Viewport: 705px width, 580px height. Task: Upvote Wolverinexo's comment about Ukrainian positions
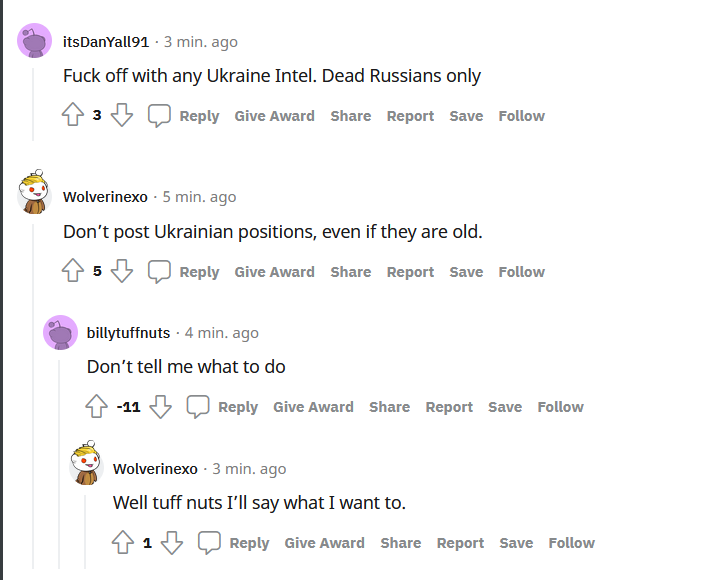[x=72, y=271]
